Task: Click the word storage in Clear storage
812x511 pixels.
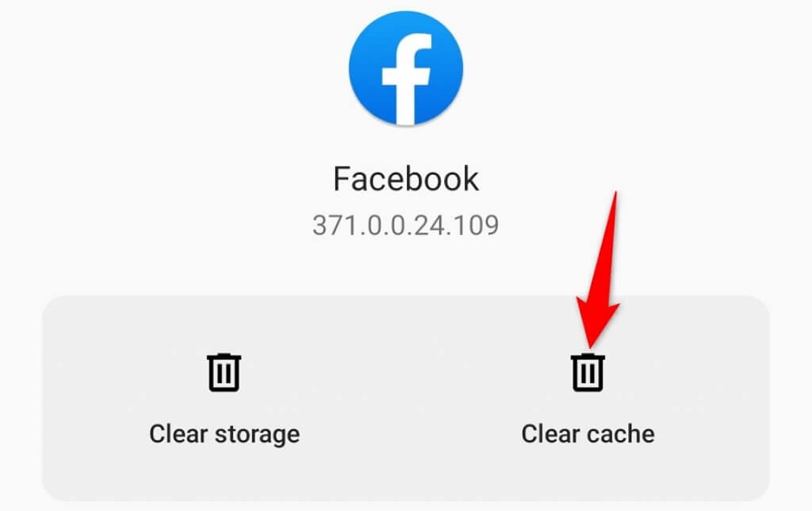Action: click(x=258, y=436)
